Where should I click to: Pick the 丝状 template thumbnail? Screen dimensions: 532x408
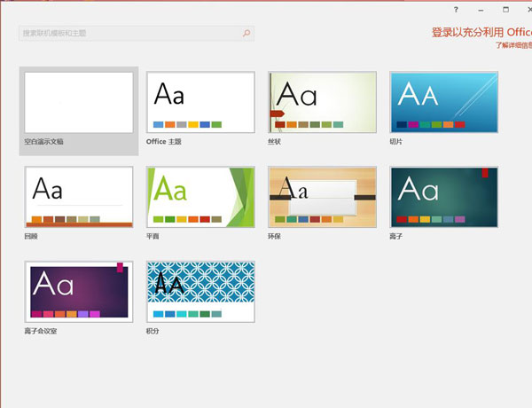[x=322, y=103]
